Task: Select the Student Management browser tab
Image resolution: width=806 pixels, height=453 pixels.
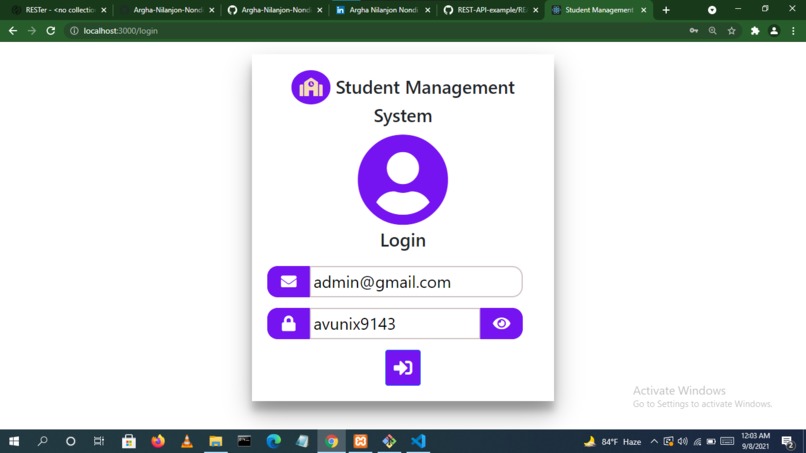Action: [x=599, y=10]
